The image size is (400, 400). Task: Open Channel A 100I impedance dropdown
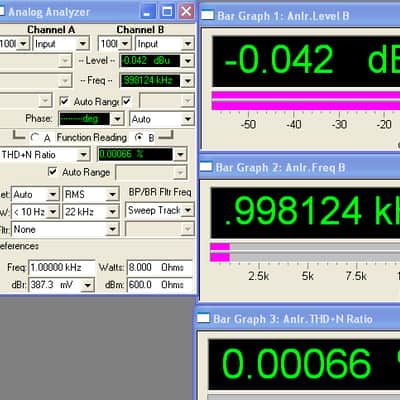click(23, 44)
